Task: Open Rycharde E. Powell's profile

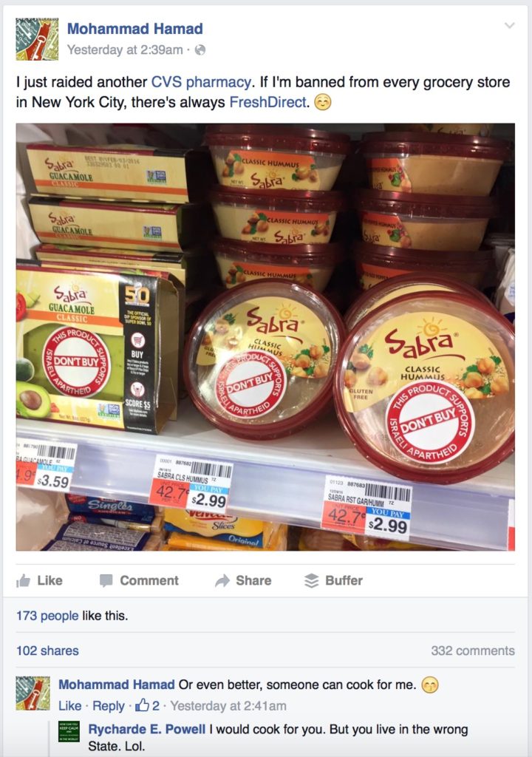Action: [x=146, y=729]
